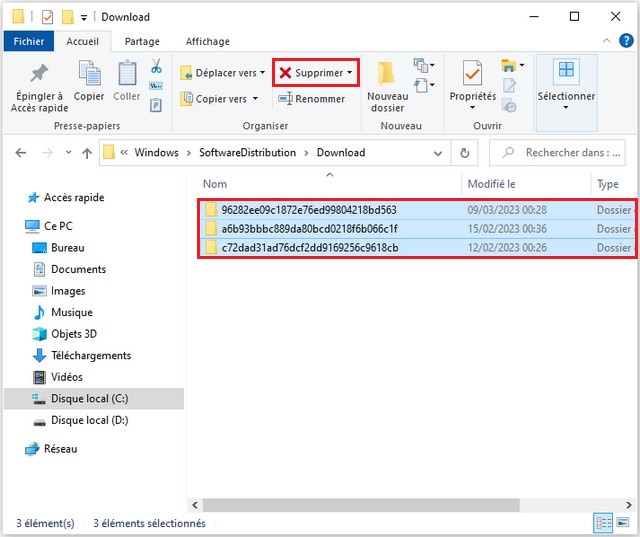Click the Up one level arrow
Image resolution: width=640 pixels, height=537 pixels.
pyautogui.click(x=87, y=153)
